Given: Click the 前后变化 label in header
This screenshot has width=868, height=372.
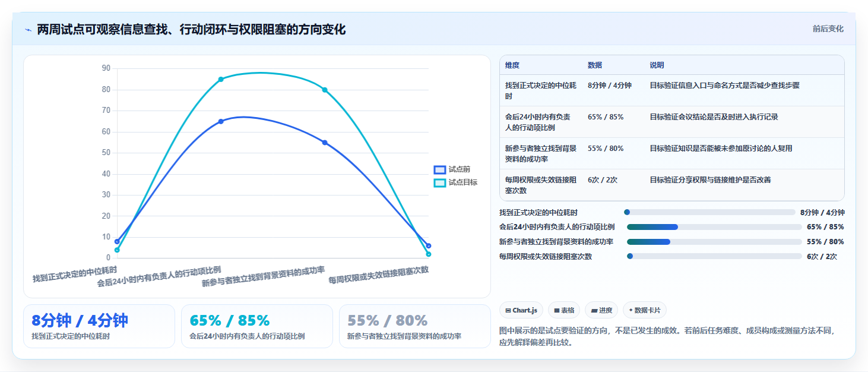Looking at the screenshot, I should pyautogui.click(x=828, y=29).
